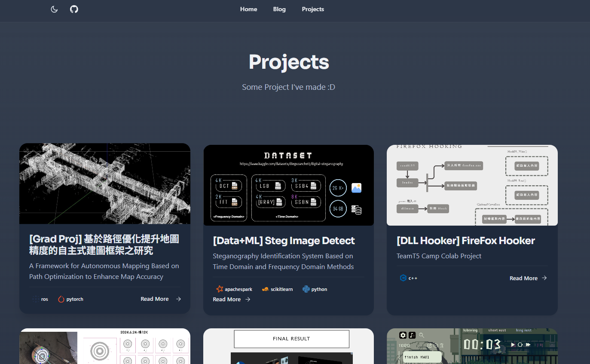Click Read More on the Steg Image card
Viewport: 590px width, 364px height.
tap(226, 300)
